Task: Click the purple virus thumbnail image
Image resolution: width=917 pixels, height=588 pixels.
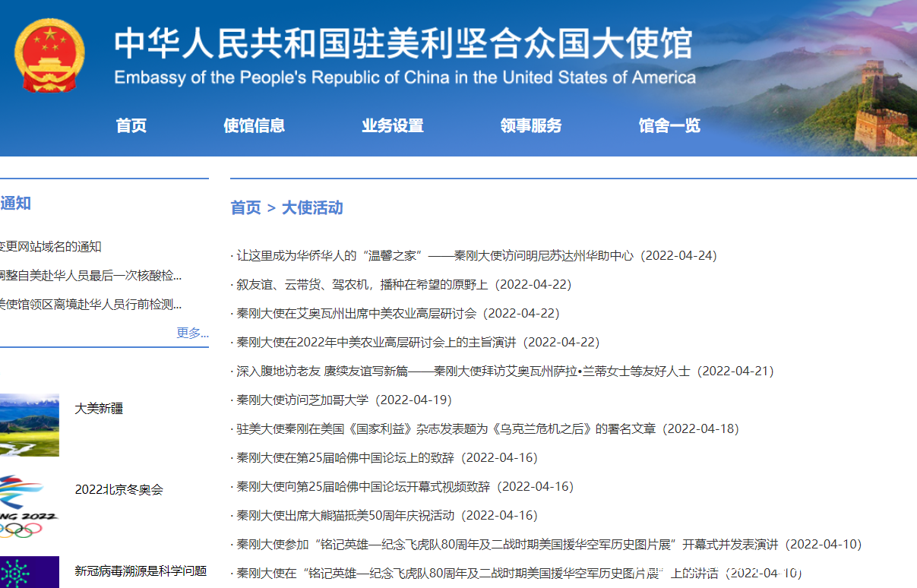Action: point(29,572)
